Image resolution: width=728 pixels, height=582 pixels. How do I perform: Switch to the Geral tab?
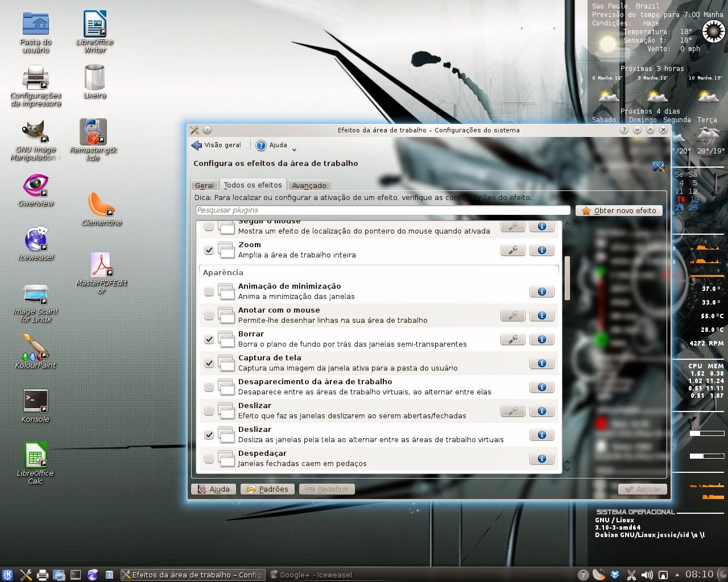[204, 185]
